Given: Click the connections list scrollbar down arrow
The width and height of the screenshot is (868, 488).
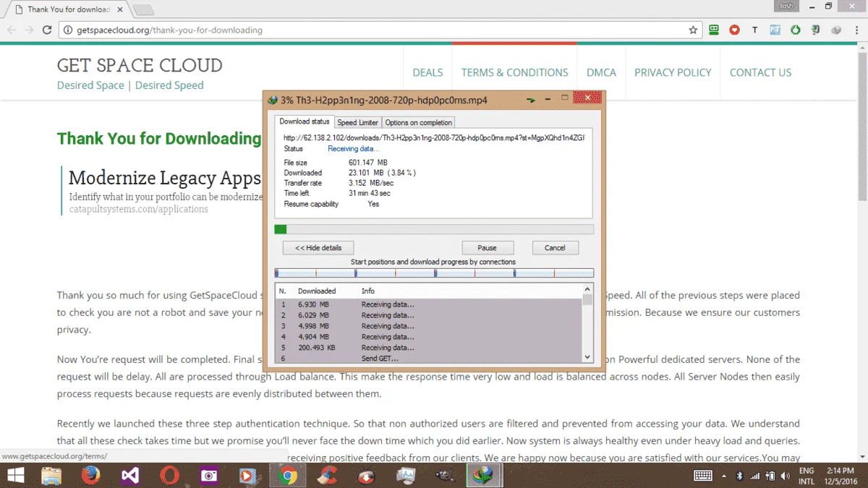Looking at the screenshot, I should pyautogui.click(x=587, y=357).
